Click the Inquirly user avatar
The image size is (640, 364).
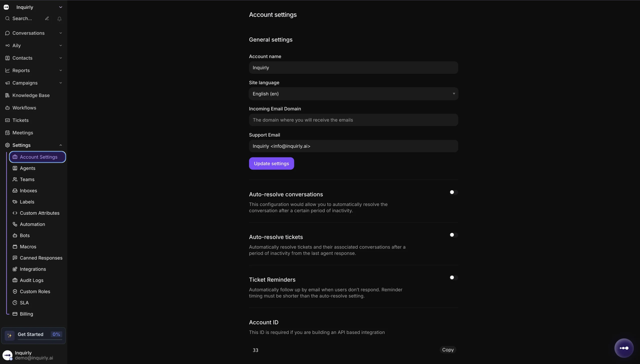[7, 355]
